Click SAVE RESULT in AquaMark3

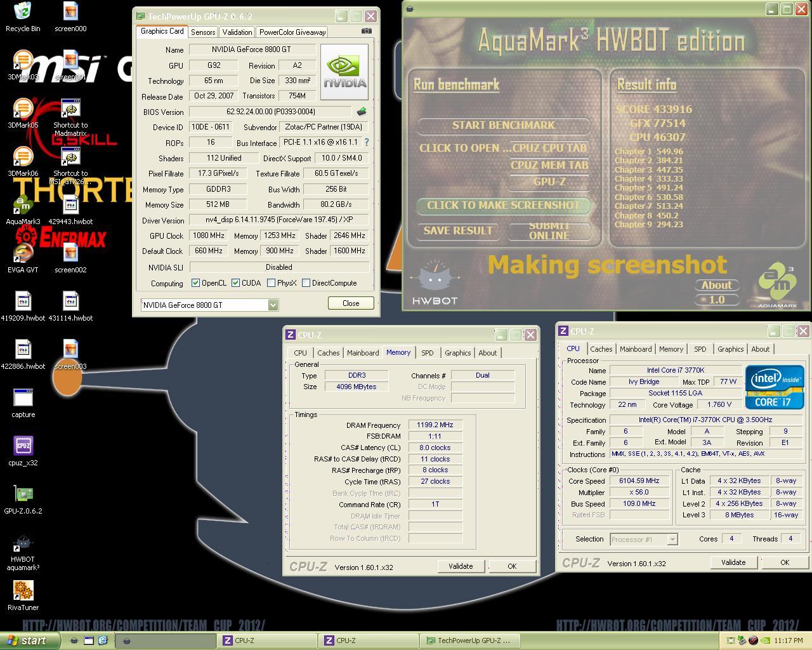[458, 230]
